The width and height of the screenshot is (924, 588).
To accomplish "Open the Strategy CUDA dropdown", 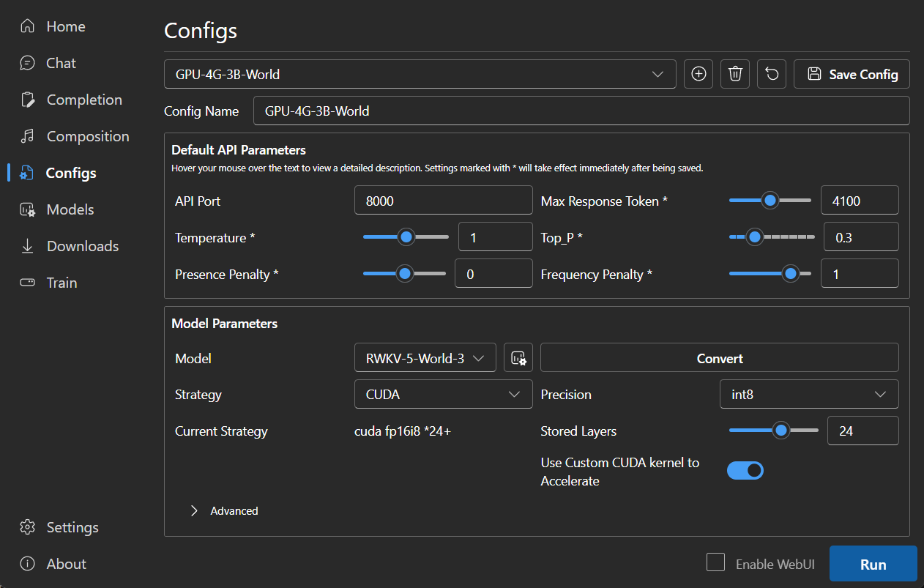I will point(443,394).
